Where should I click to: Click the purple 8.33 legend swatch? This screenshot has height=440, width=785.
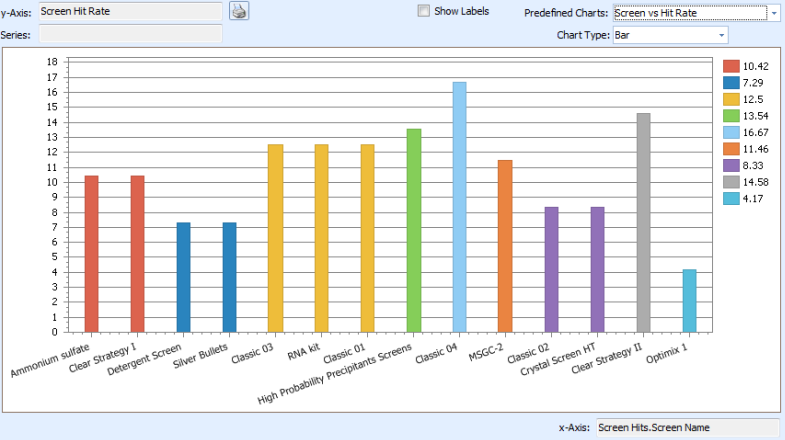[x=731, y=165]
